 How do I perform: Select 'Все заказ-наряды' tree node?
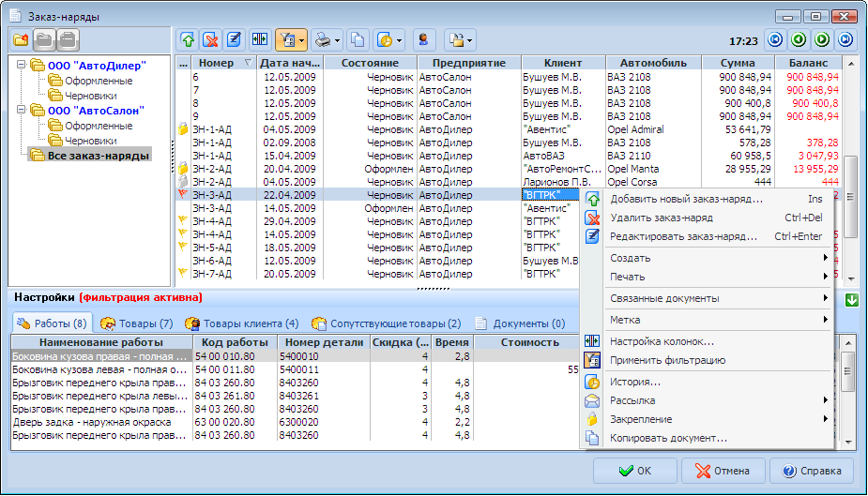click(99, 155)
